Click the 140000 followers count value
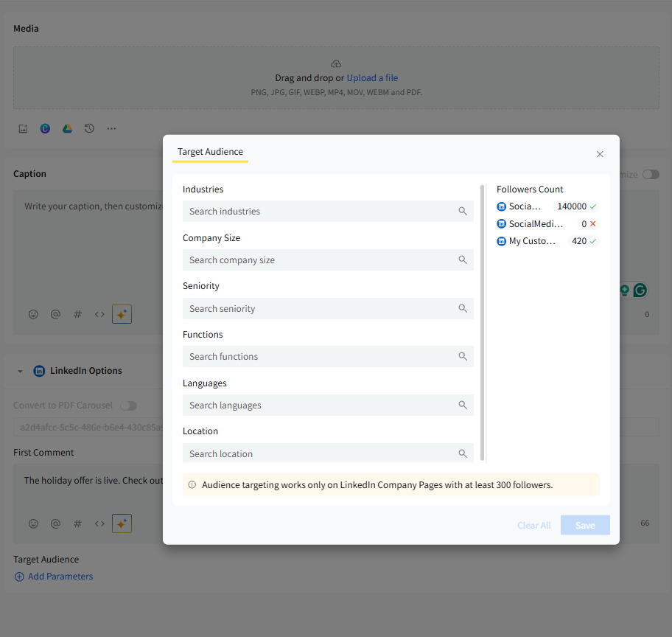Image resolution: width=672 pixels, height=637 pixels. point(572,206)
